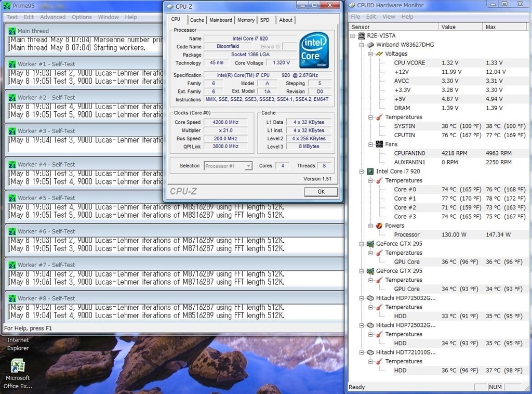
Task: Switch to the Memory tab in CPU-Z
Action: 246,20
